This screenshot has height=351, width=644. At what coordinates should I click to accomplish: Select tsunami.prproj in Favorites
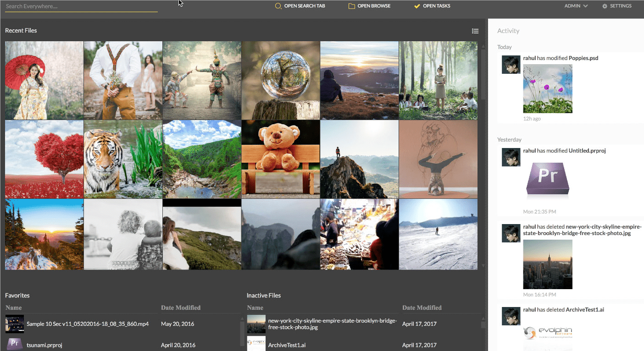(44, 345)
